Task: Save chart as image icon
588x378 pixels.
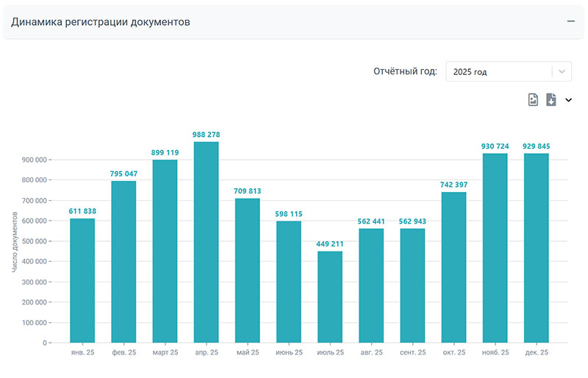Action: click(x=534, y=100)
